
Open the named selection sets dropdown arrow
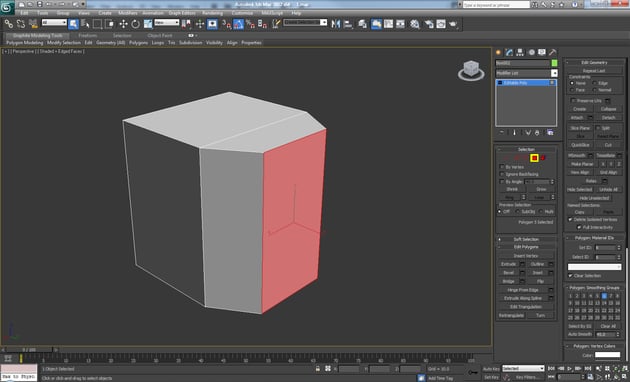coord(323,22)
